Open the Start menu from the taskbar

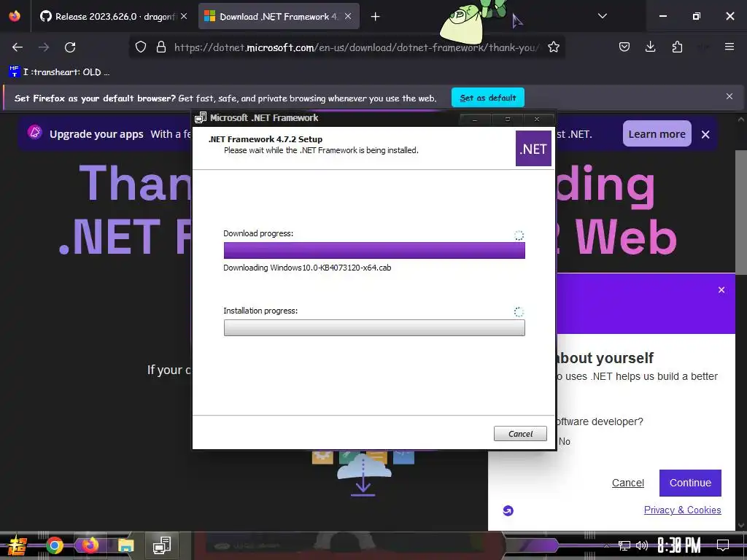point(18,545)
